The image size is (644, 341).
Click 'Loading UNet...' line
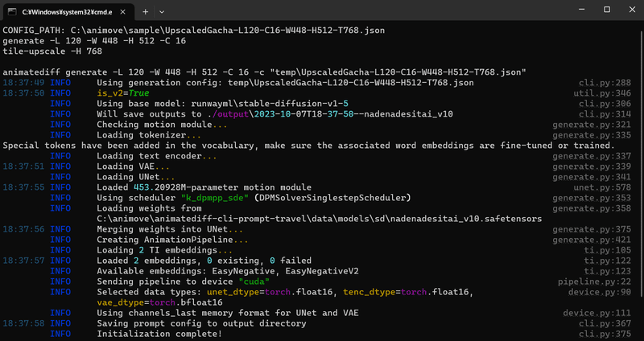pyautogui.click(x=136, y=177)
